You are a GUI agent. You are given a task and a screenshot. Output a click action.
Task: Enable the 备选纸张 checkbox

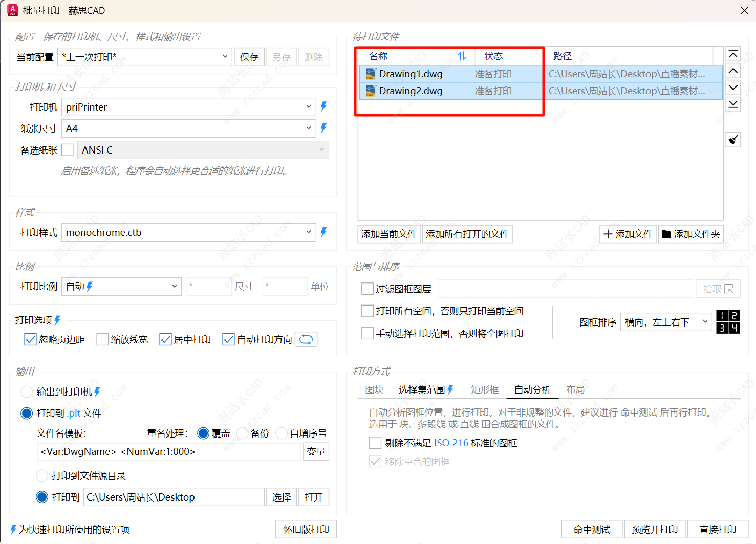point(68,150)
